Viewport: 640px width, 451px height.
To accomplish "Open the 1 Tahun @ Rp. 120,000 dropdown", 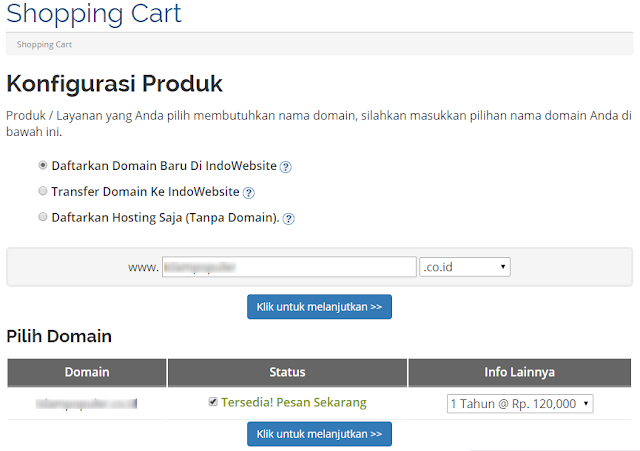I will pyautogui.click(x=520, y=404).
